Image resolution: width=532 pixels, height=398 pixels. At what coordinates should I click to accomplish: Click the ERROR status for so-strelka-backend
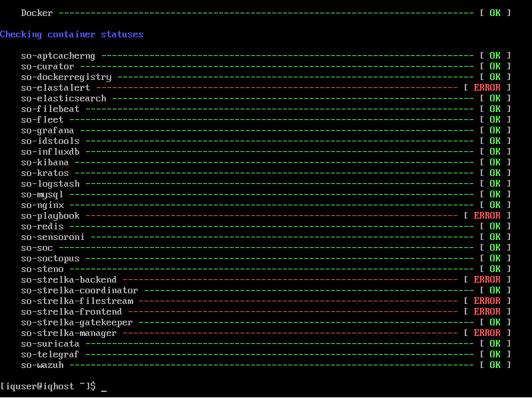[487, 280]
